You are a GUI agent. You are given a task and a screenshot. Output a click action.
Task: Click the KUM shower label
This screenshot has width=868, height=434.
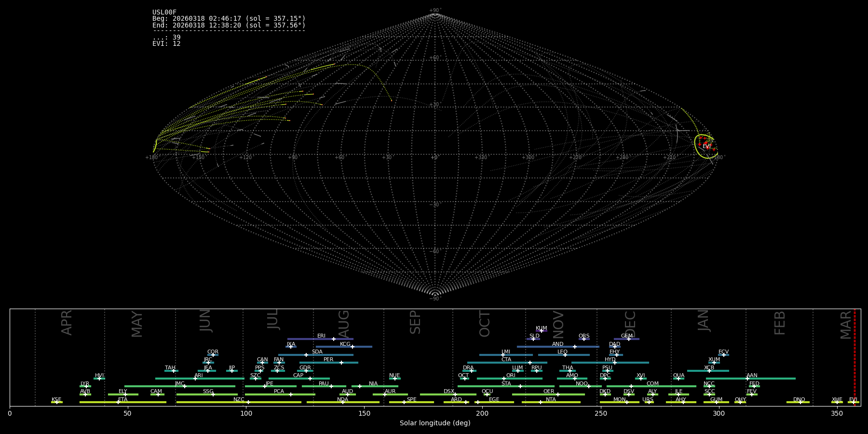click(x=541, y=328)
